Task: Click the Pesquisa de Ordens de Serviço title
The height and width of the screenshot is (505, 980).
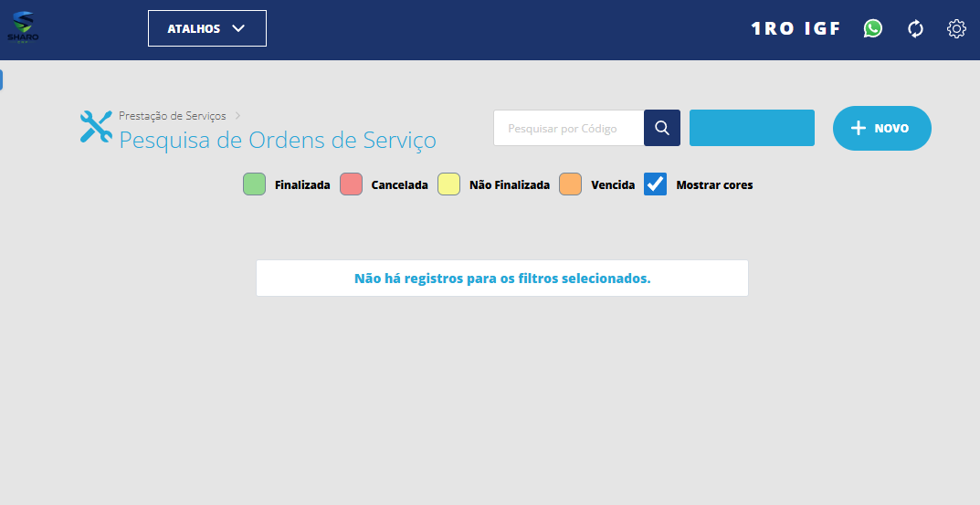Action: point(278,140)
